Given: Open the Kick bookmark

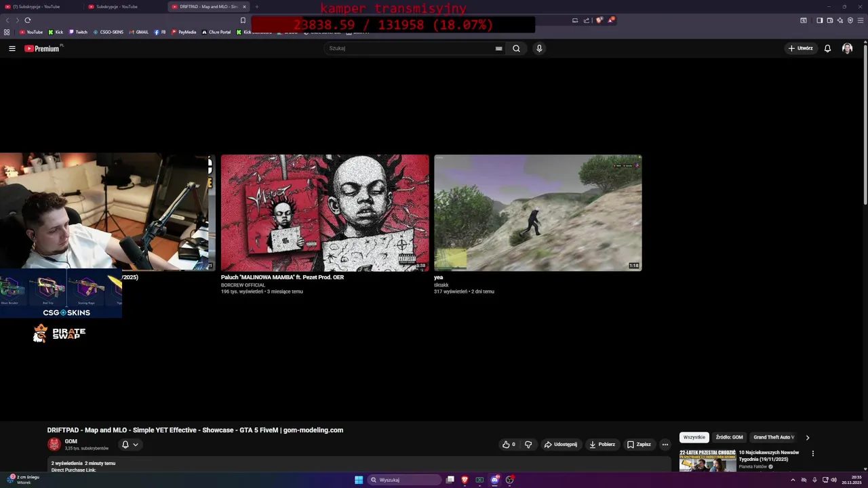Looking at the screenshot, I should [56, 32].
